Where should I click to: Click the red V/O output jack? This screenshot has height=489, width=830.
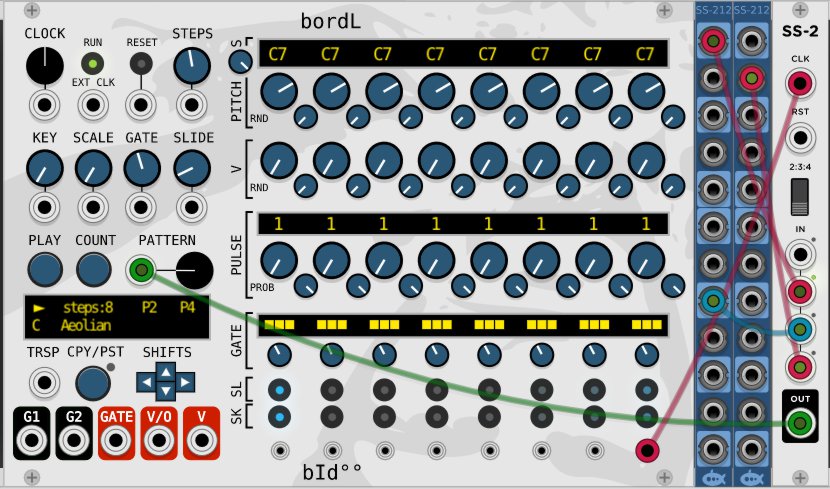pyautogui.click(x=159, y=439)
